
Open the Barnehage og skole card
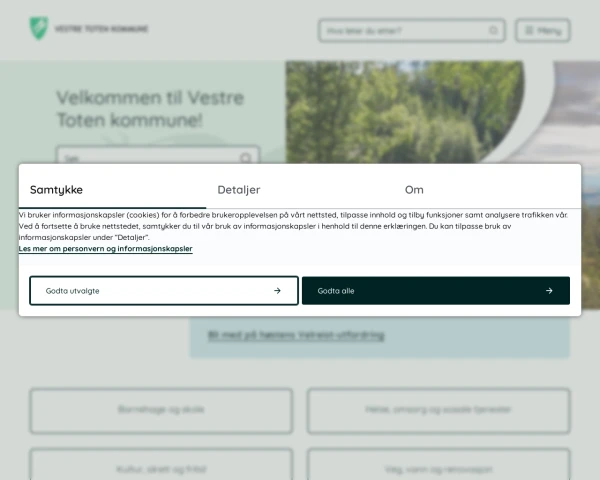pyautogui.click(x=161, y=411)
